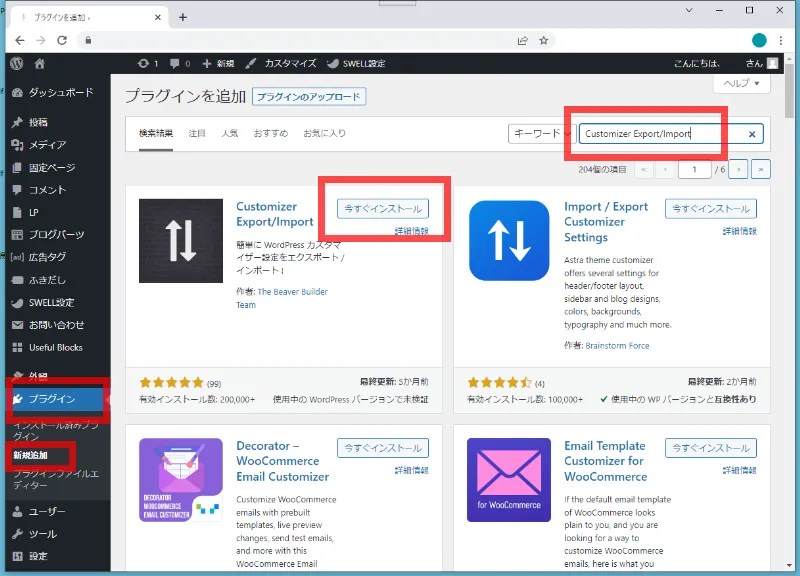
Task: Open 固定ページ in sidebar
Action: [x=44, y=167]
